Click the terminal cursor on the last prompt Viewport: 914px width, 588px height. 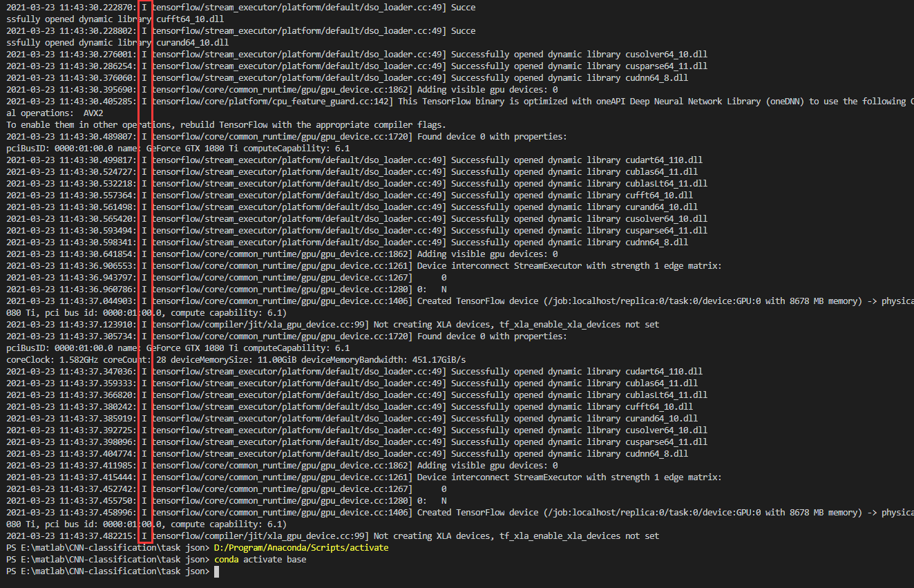click(216, 571)
